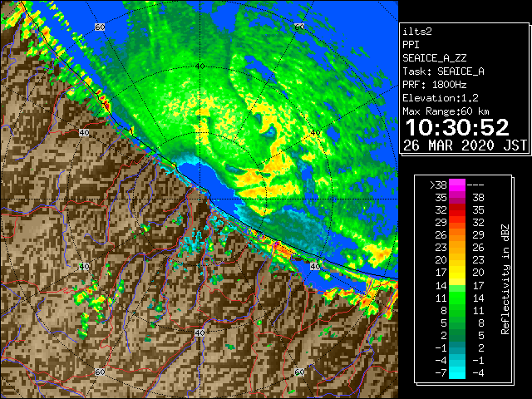Click the north 40 km range ring label

199,66
